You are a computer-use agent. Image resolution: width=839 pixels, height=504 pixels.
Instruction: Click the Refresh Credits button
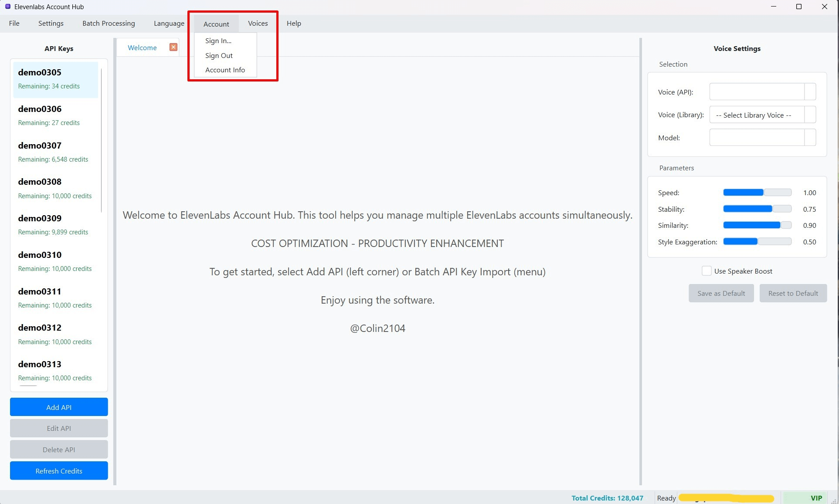59,471
